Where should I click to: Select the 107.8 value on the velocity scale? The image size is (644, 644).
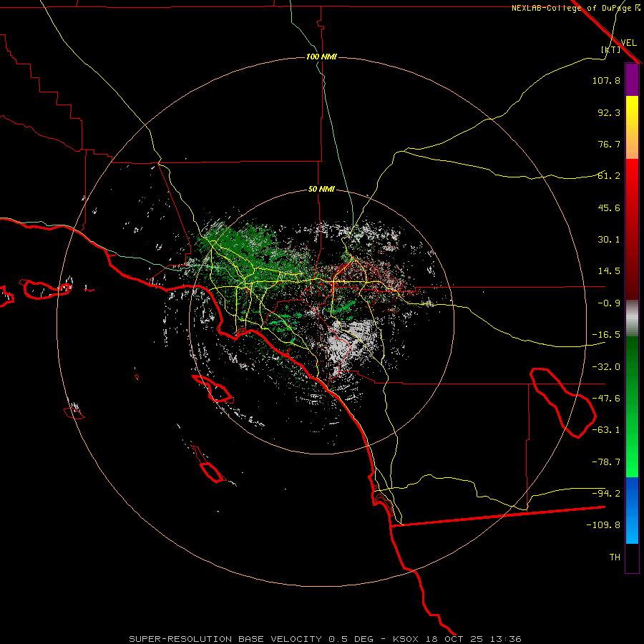tap(606, 80)
